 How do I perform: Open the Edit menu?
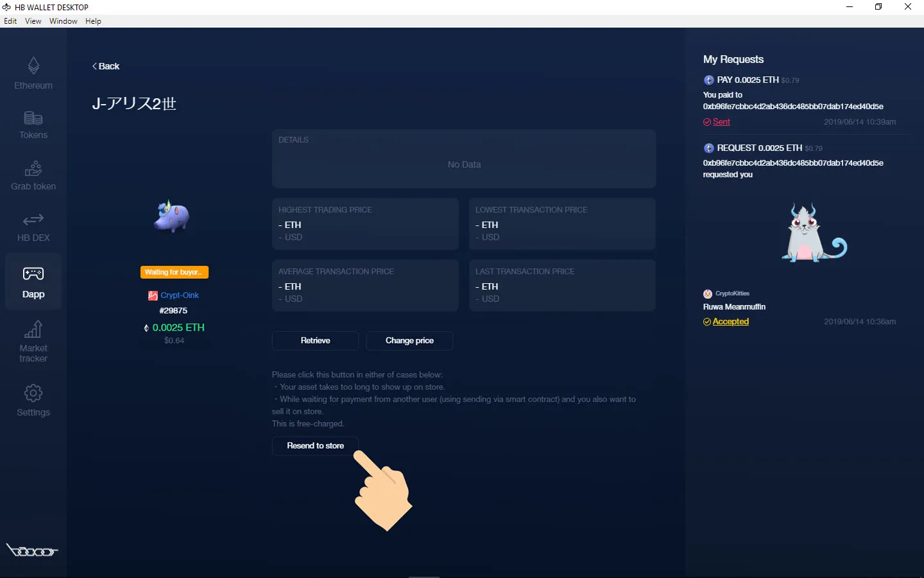coord(10,21)
